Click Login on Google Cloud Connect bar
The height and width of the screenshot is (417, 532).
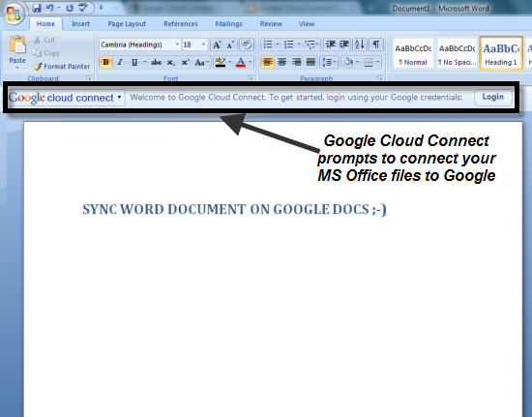point(493,97)
